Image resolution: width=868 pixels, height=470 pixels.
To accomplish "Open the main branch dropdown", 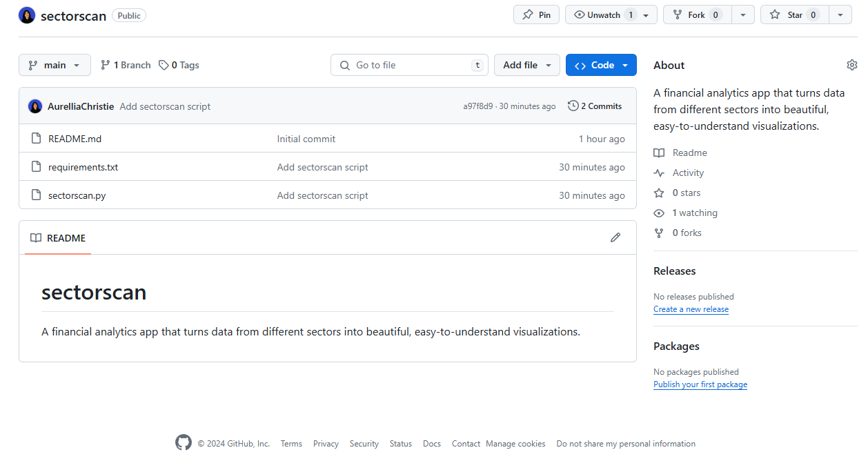I will tap(55, 65).
